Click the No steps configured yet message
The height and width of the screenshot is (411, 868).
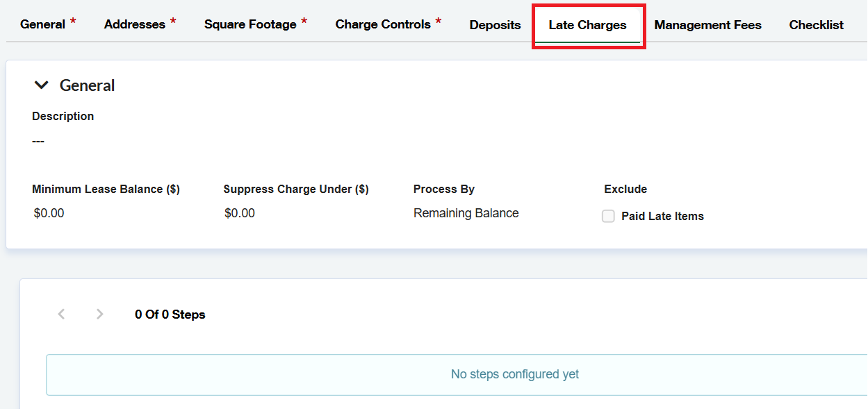pos(515,374)
